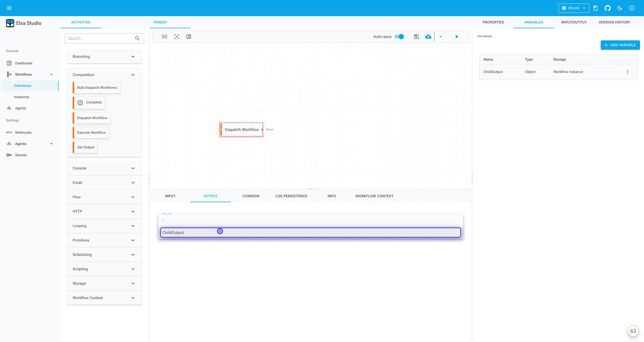
Task: Click the center content canvas icon
Action: tap(177, 37)
